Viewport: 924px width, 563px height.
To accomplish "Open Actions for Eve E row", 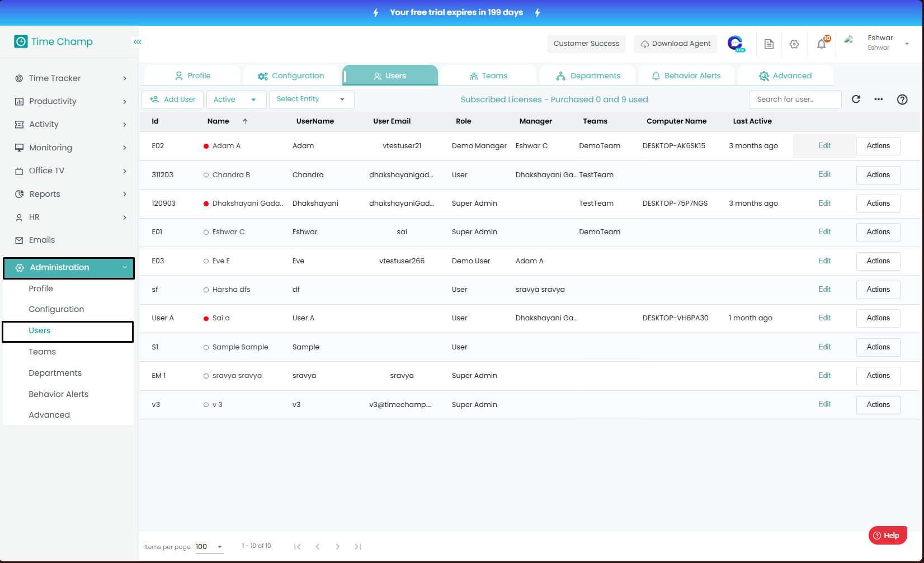I will [878, 261].
